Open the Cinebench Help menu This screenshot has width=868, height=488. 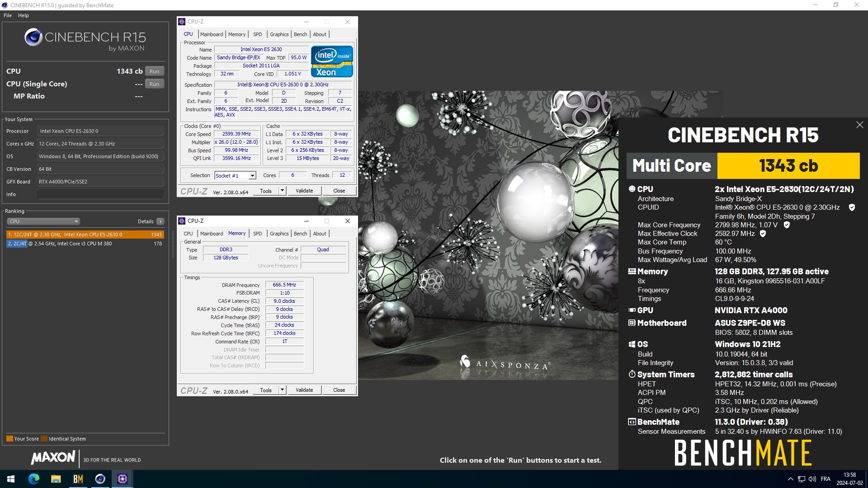click(24, 15)
